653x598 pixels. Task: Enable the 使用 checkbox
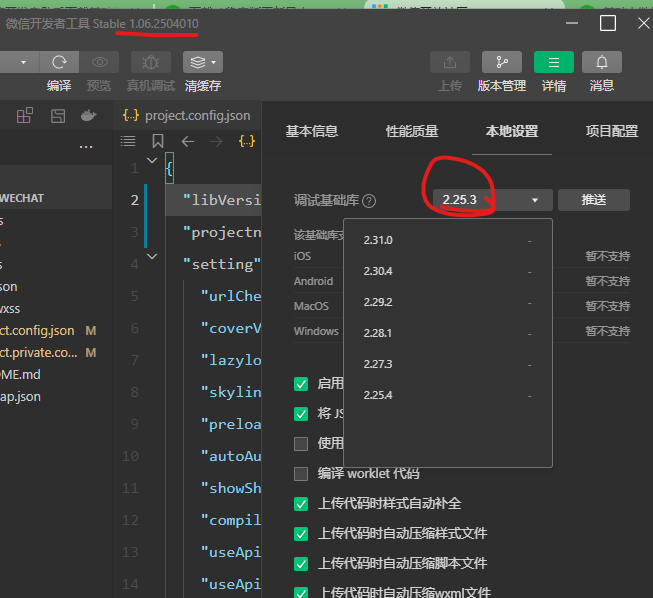[301, 444]
